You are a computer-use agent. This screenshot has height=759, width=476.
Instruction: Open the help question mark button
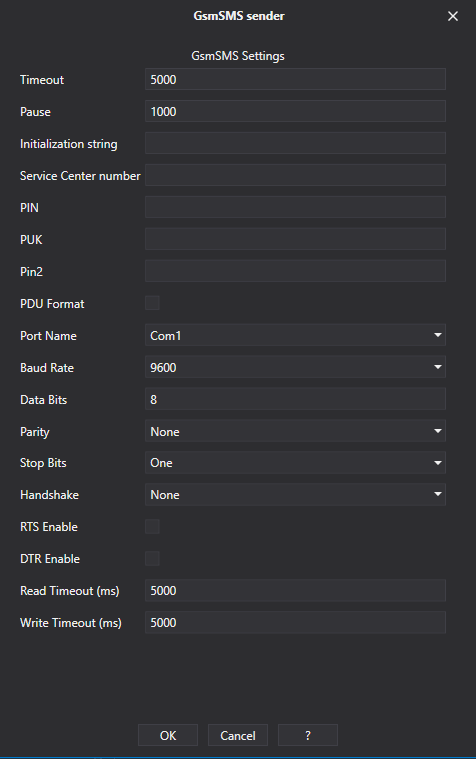click(x=307, y=735)
